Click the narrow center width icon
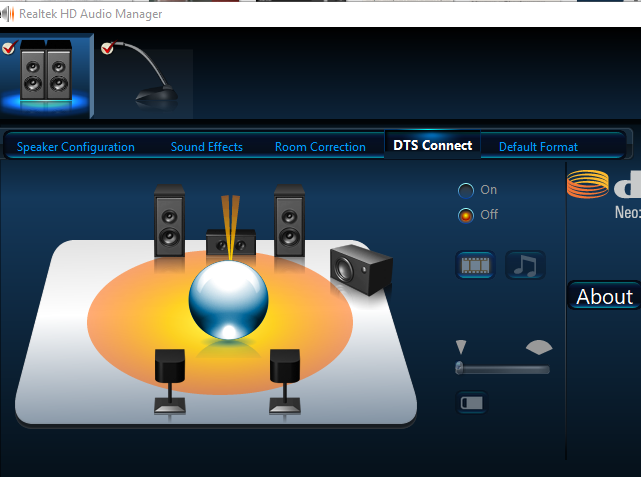 tap(461, 347)
